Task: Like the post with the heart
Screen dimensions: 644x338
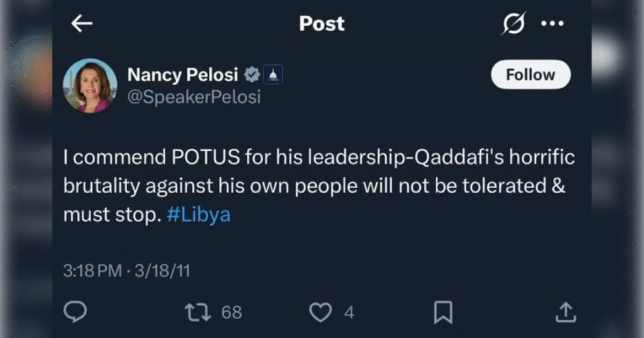Action: pos(321,312)
